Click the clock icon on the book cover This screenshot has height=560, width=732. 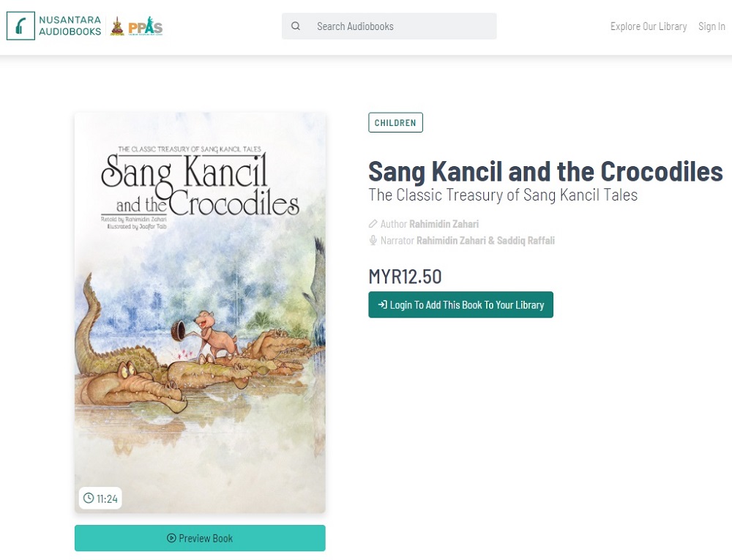(x=89, y=497)
